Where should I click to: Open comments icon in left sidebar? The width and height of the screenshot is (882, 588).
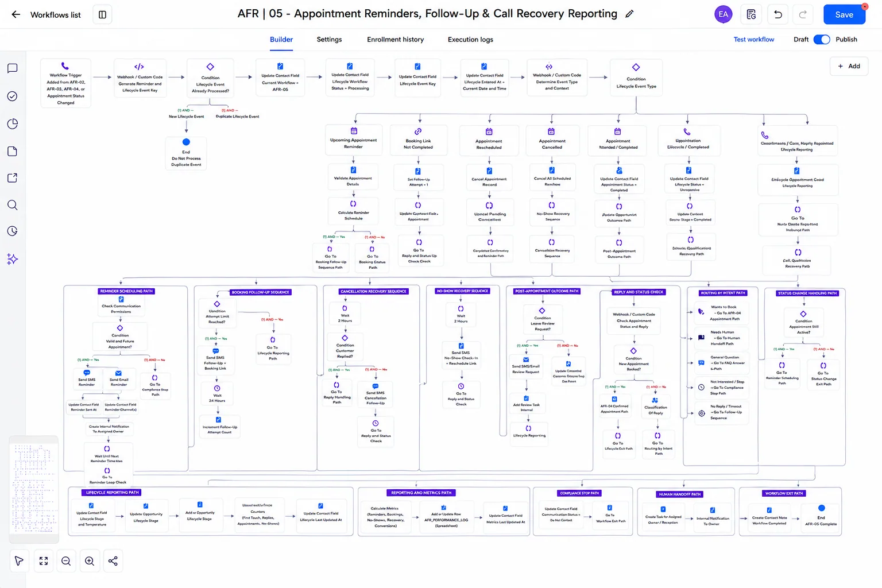[12, 68]
